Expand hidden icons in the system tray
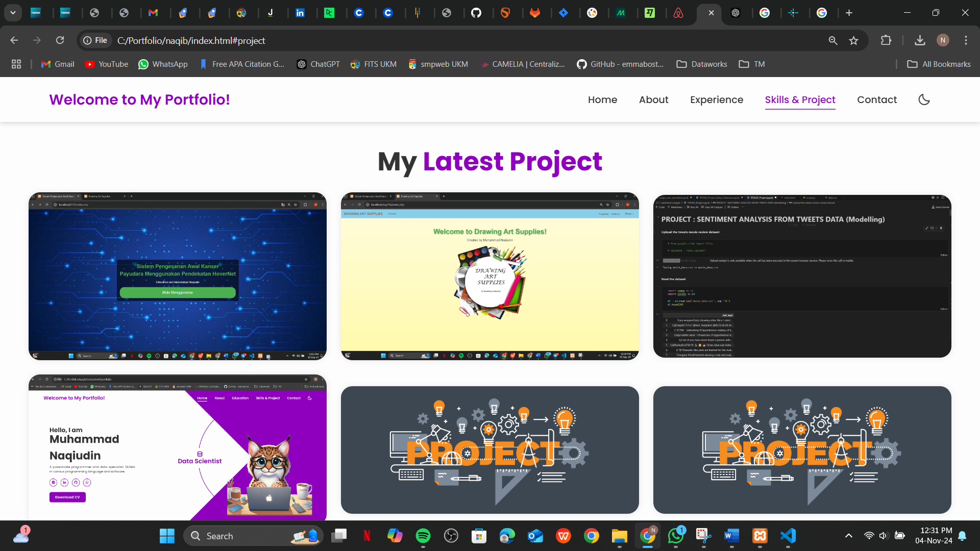 (849, 536)
